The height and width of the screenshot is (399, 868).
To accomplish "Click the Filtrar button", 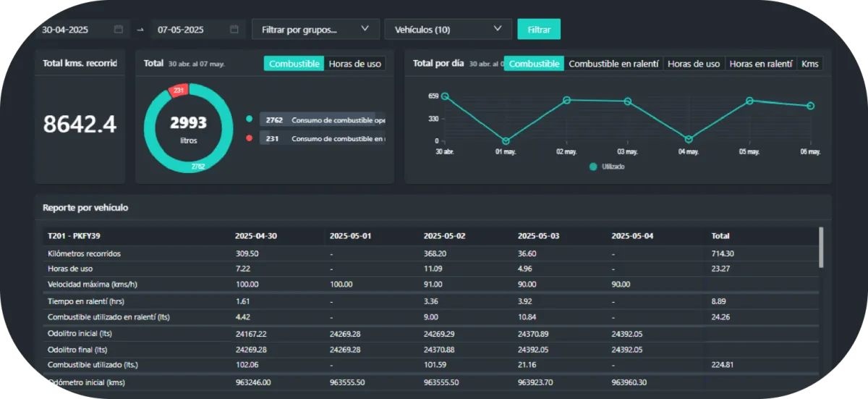I will point(539,30).
